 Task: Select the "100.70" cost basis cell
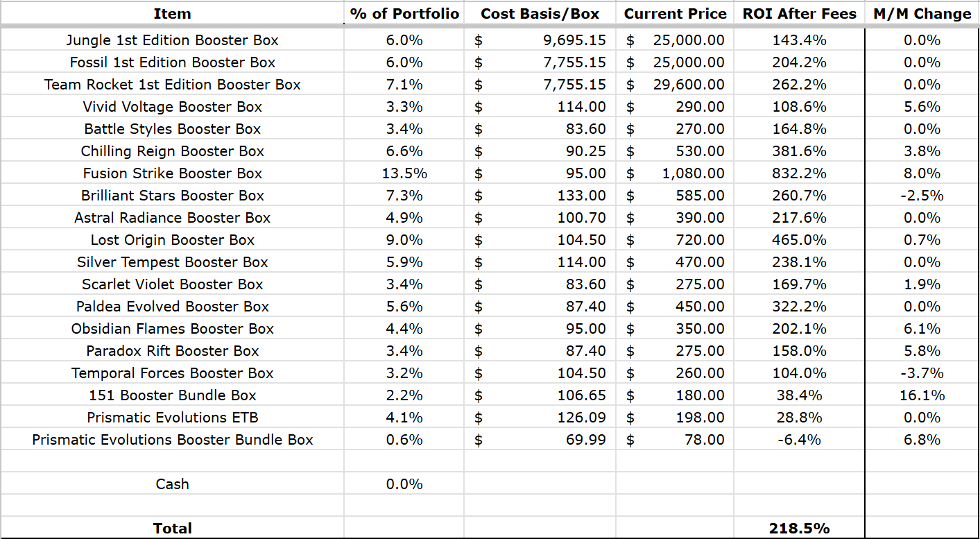581,218
